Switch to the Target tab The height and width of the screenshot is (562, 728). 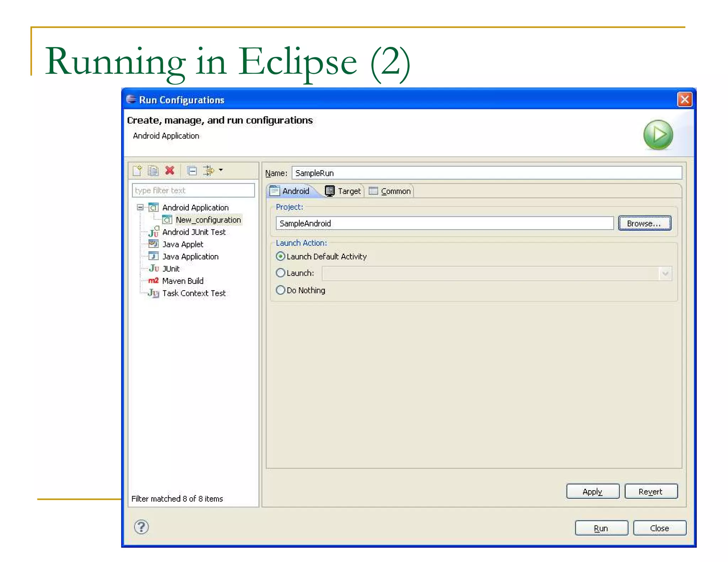coord(343,191)
